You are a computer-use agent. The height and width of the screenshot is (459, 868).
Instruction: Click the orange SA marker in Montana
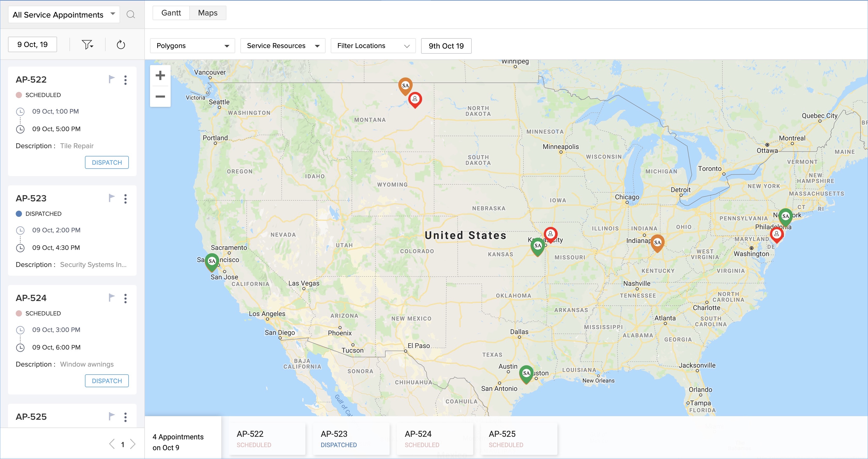[405, 85]
